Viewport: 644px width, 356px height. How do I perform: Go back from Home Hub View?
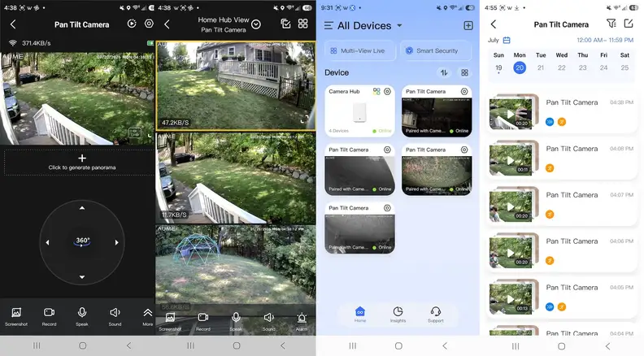click(167, 24)
